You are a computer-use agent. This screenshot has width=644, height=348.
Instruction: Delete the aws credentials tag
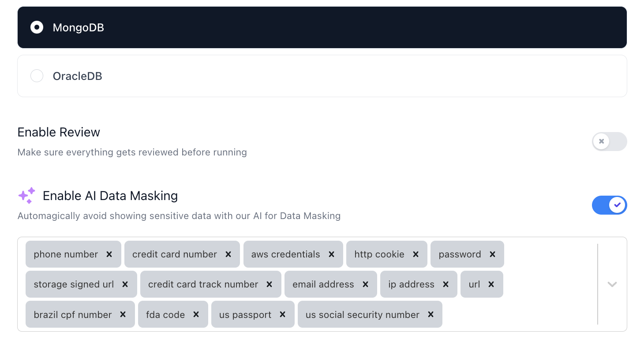pos(331,254)
